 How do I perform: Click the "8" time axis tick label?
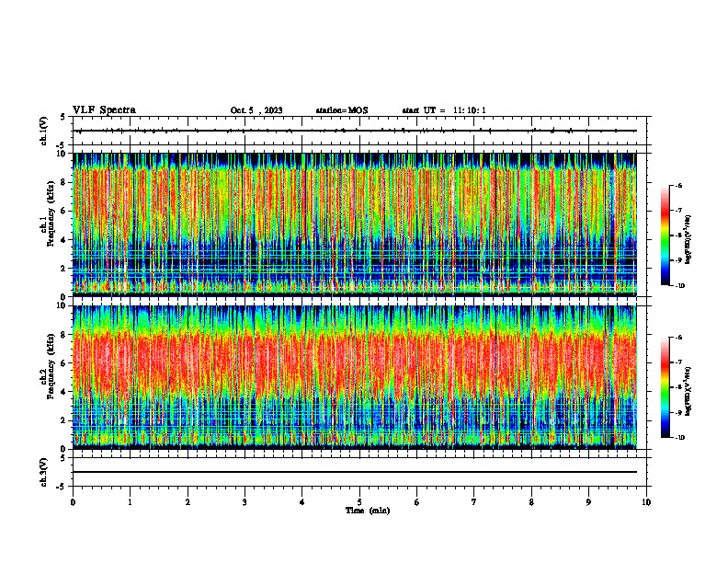click(x=531, y=502)
